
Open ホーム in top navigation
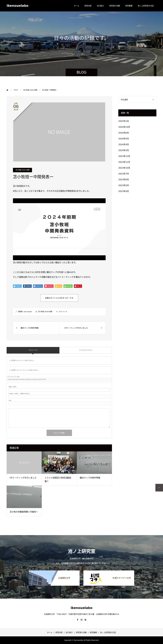76,6
